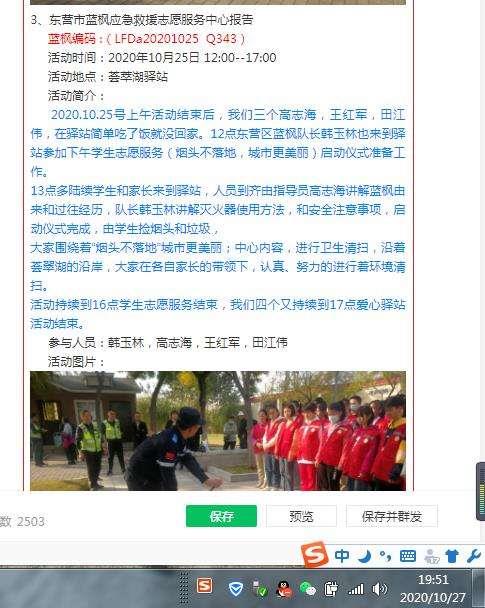Toggle the Sogou punctuation mode icon
The width and height of the screenshot is (485, 608).
click(x=385, y=556)
